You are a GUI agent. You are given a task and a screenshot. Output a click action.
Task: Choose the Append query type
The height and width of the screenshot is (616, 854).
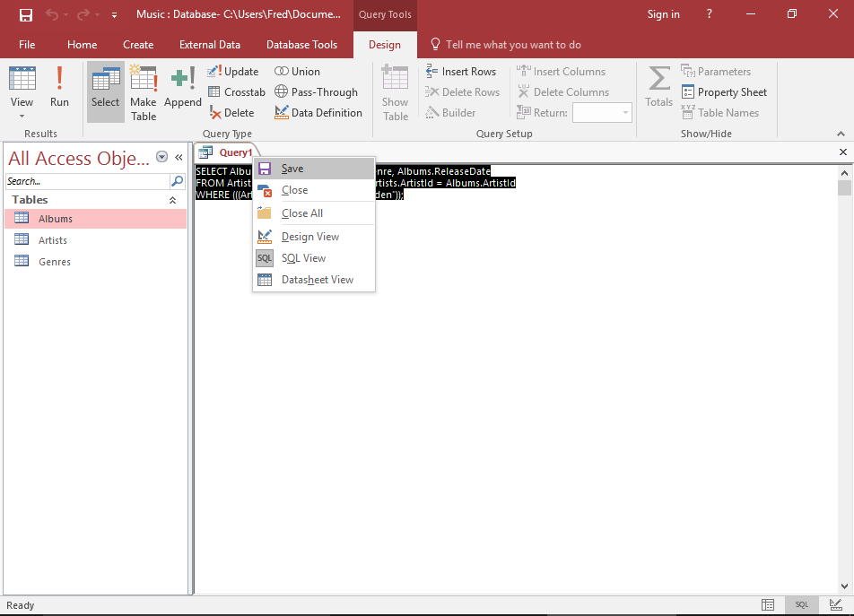pos(182,87)
